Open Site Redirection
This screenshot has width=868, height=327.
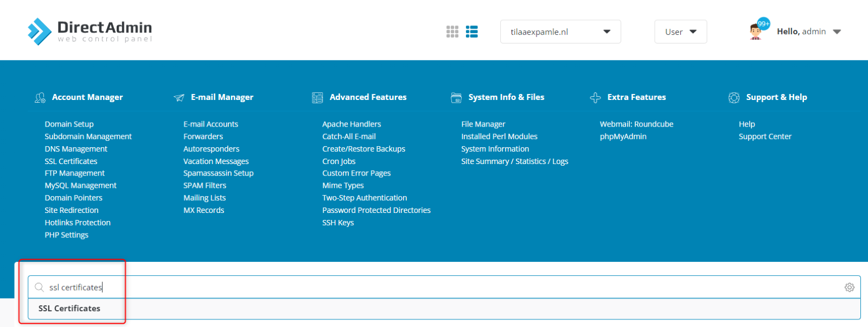[x=72, y=210]
